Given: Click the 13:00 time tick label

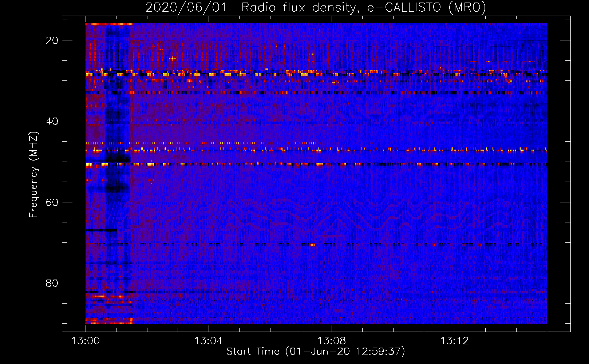Looking at the screenshot, I should 86,341.
